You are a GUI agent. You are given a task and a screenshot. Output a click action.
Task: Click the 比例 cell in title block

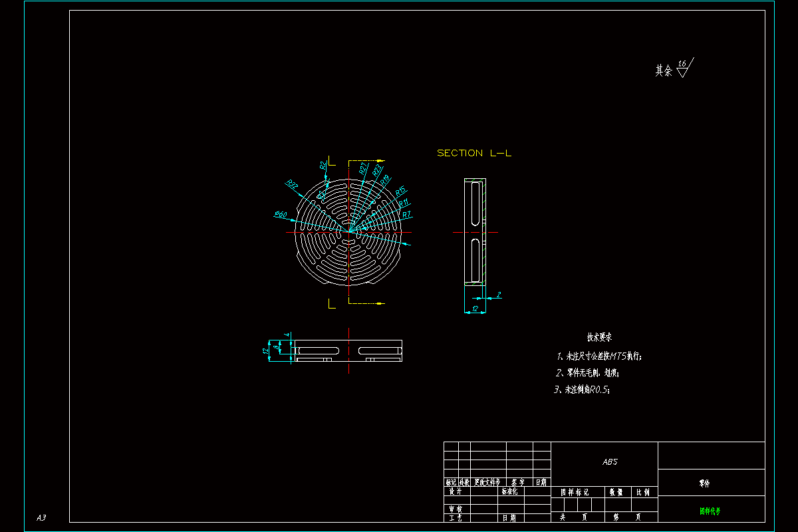tap(643, 493)
